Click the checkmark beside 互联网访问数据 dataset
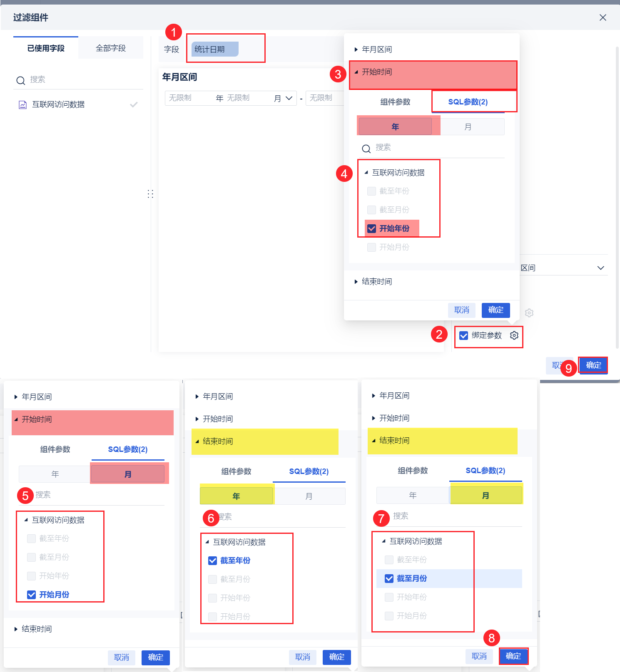620x672 pixels. 134,104
